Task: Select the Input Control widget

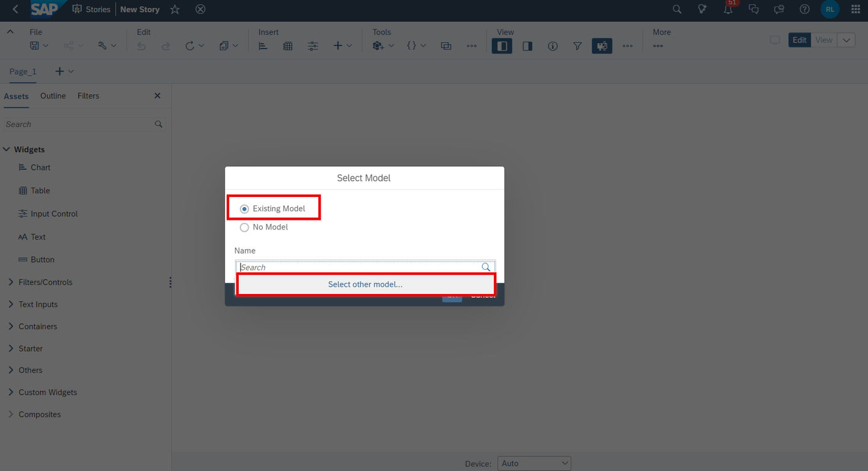Action: coord(48,214)
